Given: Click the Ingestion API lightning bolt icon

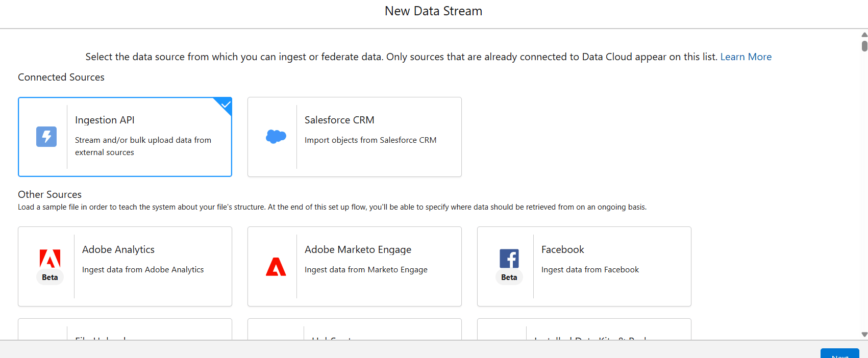Looking at the screenshot, I should click(46, 137).
